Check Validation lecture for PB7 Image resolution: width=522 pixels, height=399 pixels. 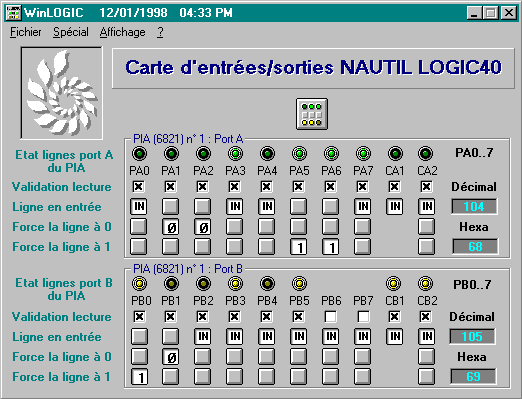363,316
